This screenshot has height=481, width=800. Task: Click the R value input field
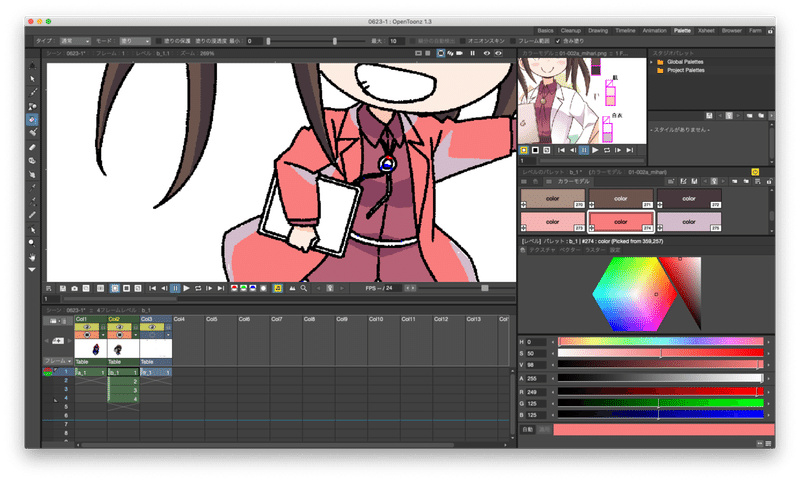tap(536, 392)
